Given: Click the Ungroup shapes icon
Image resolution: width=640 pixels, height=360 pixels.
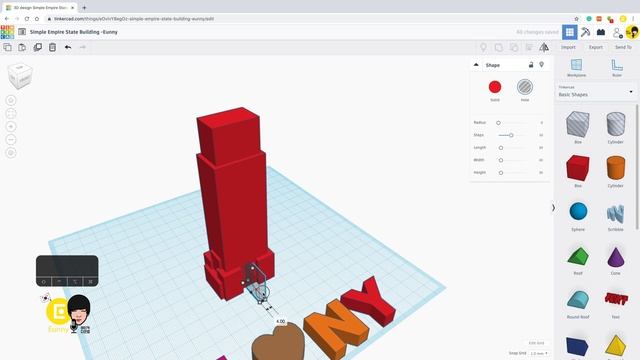Looking at the screenshot, I should (514, 47).
